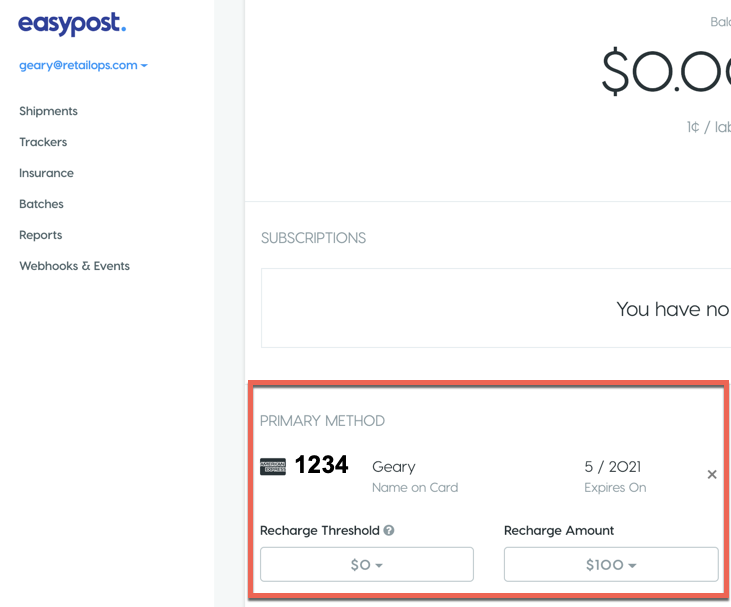Click the Recharge Threshold help icon
This screenshot has height=607, width=731.
point(389,531)
